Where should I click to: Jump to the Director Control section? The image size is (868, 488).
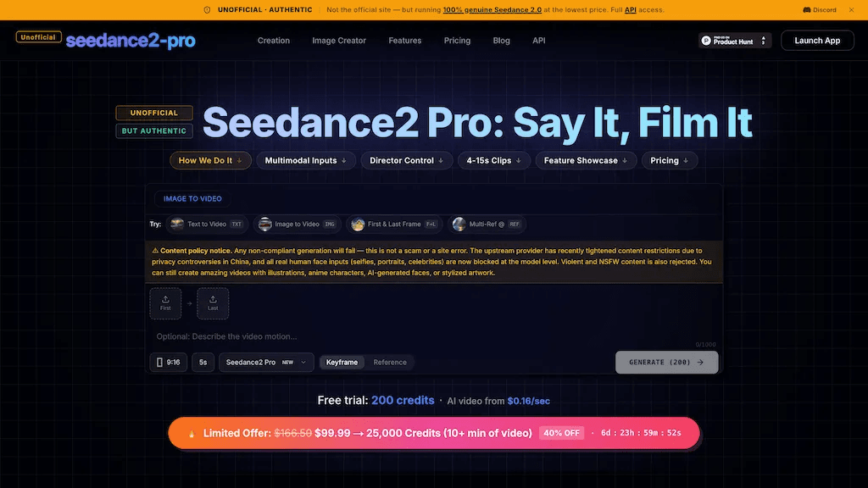click(x=407, y=160)
